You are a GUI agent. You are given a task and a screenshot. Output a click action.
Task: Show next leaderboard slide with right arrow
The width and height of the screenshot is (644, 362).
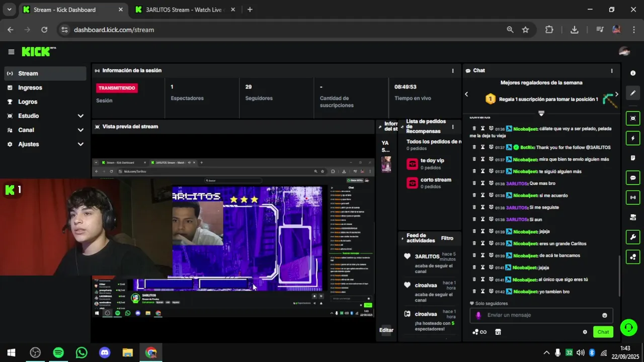(x=616, y=94)
